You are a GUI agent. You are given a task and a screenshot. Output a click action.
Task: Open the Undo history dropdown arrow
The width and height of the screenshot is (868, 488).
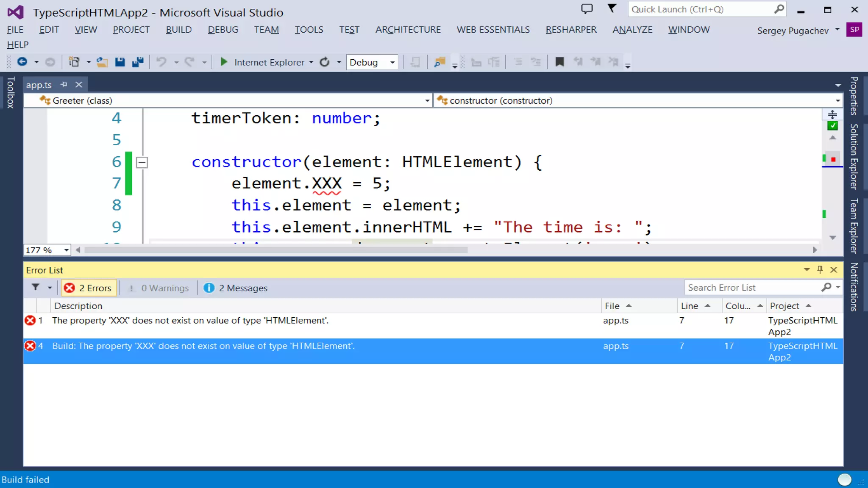tap(176, 62)
